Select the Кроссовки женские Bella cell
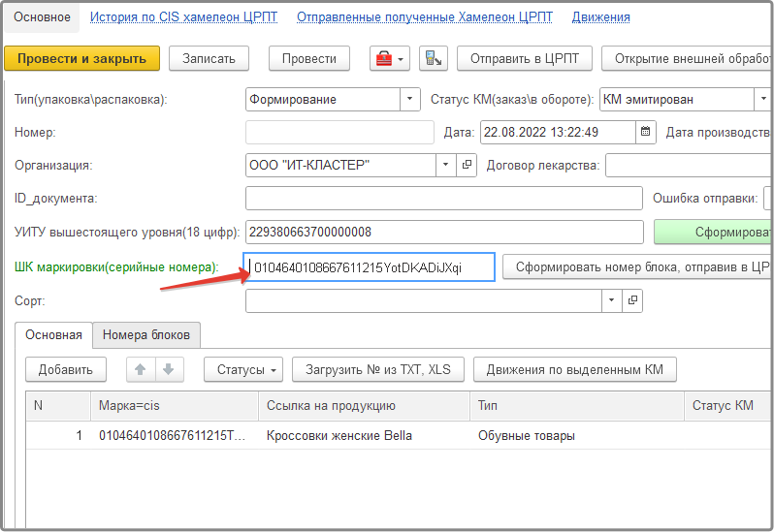 pos(364,436)
